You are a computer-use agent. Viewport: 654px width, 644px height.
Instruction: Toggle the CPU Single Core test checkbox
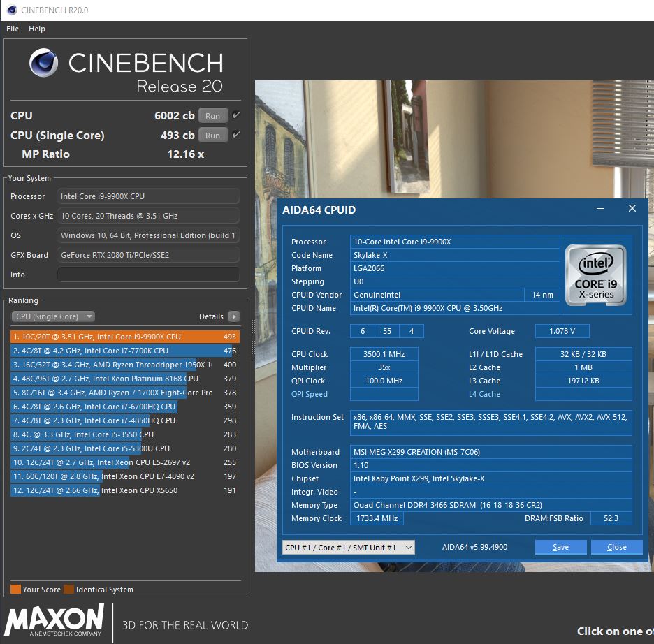point(236,134)
